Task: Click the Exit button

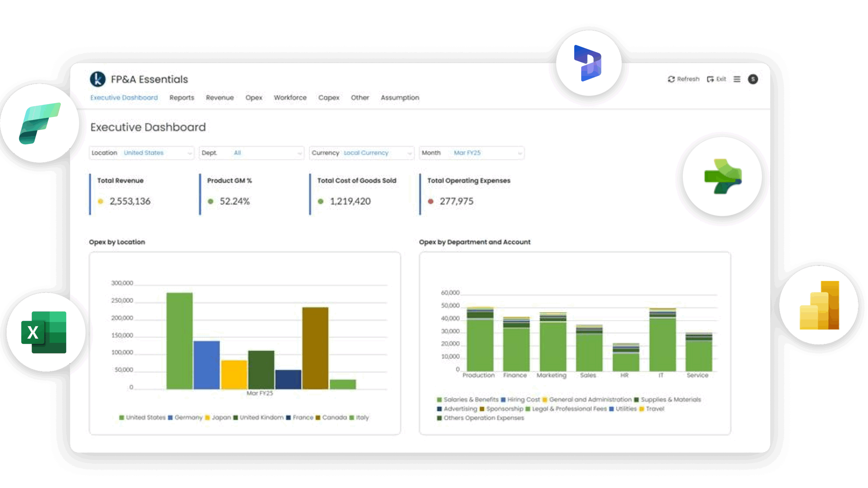Action: point(716,79)
